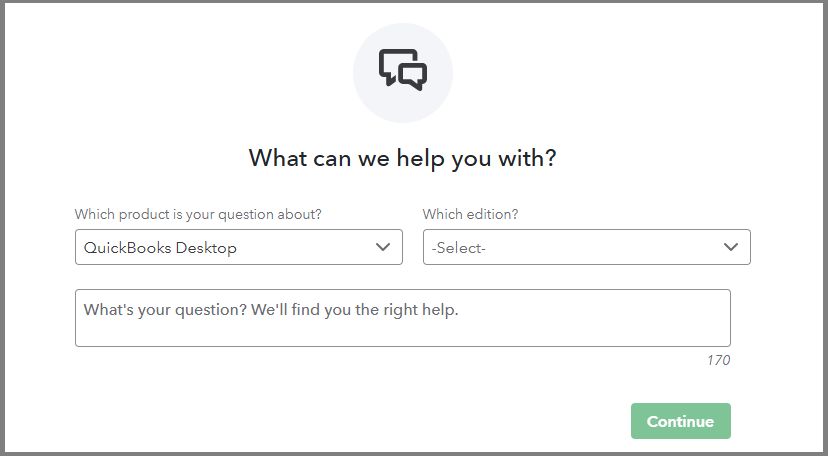Click the product dropdown chevron arrow

(383, 247)
